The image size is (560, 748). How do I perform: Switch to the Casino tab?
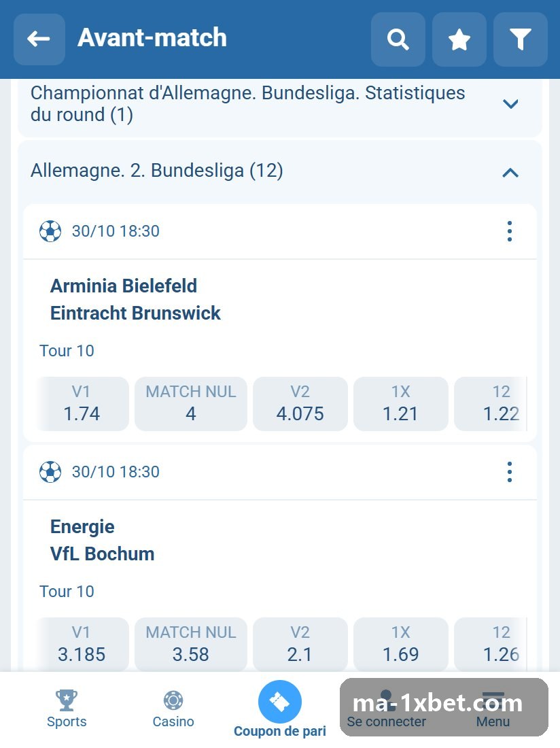[x=173, y=709]
